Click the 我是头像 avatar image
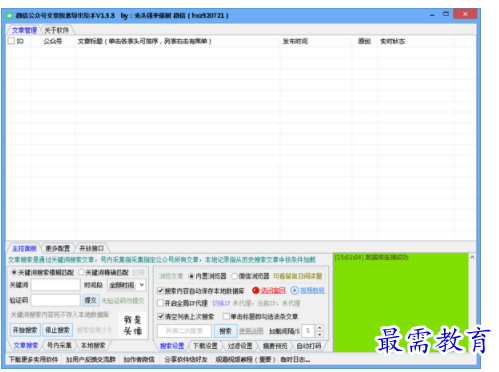 pyautogui.click(x=133, y=325)
